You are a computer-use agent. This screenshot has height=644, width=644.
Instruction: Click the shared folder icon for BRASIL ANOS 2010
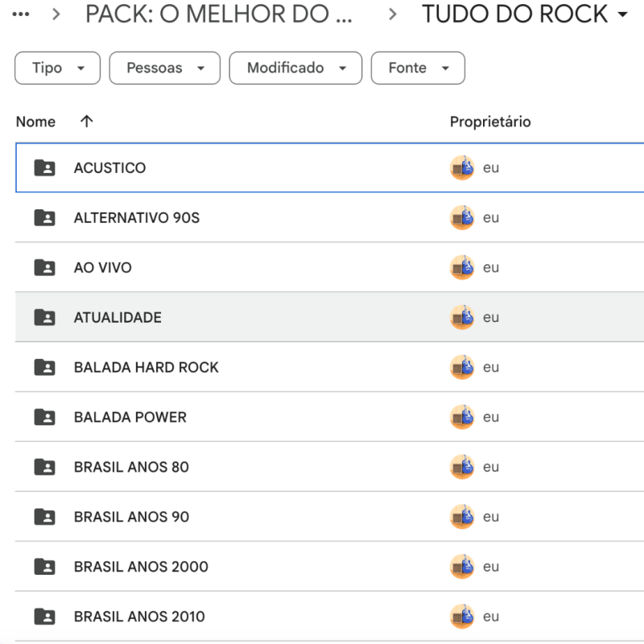[x=43, y=617]
